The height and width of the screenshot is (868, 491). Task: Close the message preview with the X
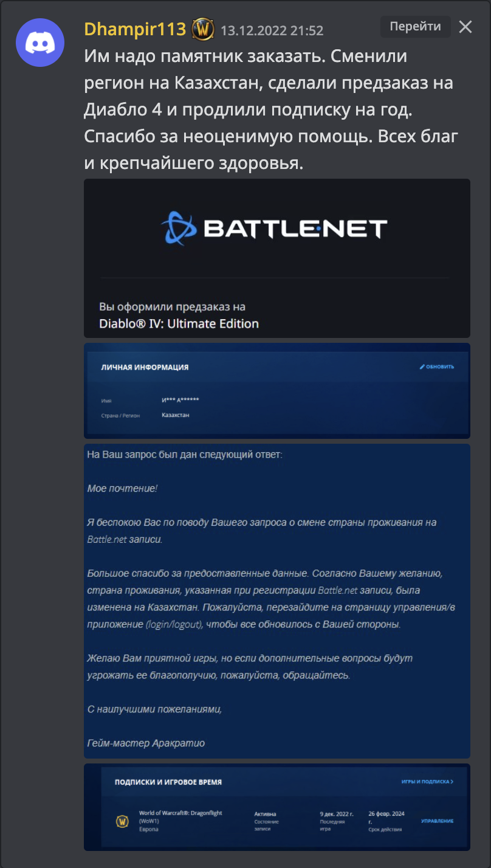coord(465,27)
